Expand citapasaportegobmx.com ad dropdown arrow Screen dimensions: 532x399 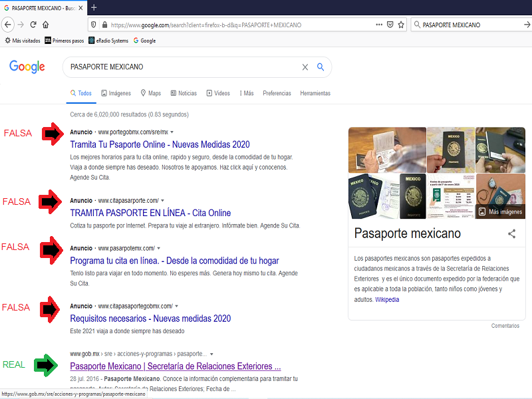[x=176, y=307]
